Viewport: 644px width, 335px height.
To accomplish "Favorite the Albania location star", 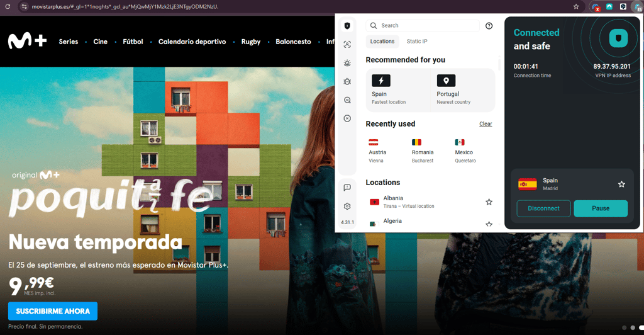I will coord(489,202).
